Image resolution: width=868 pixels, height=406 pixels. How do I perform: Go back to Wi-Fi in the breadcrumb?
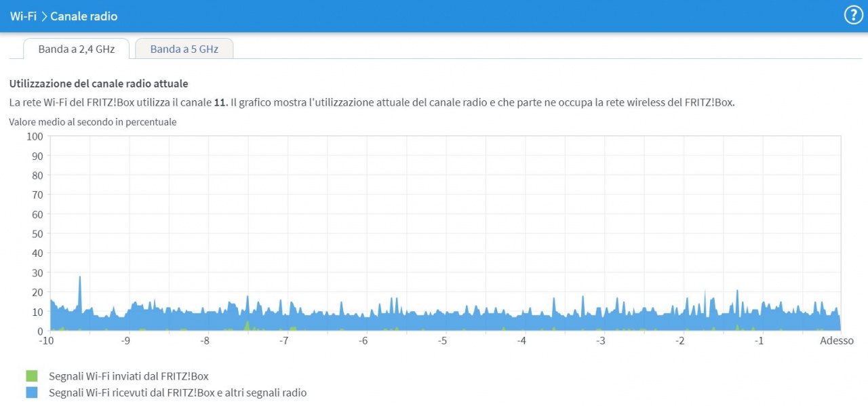point(23,16)
